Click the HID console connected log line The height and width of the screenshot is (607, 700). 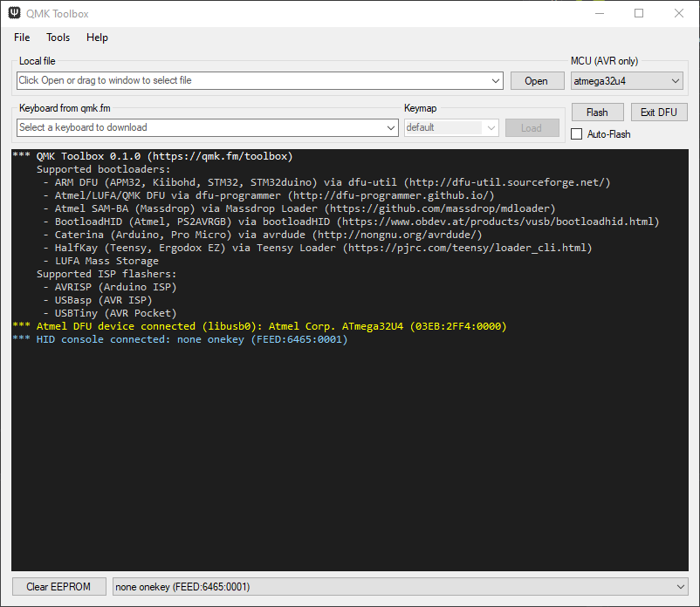pos(180,339)
